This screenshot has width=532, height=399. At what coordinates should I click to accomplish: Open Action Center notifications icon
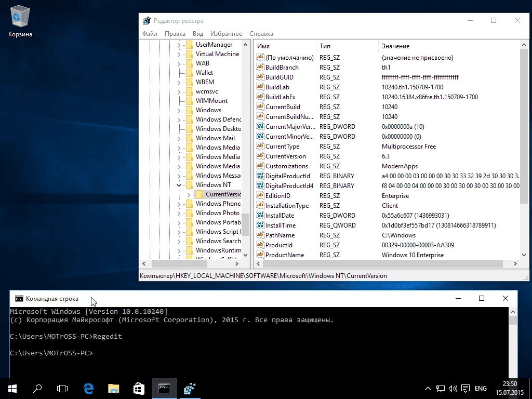465,389
